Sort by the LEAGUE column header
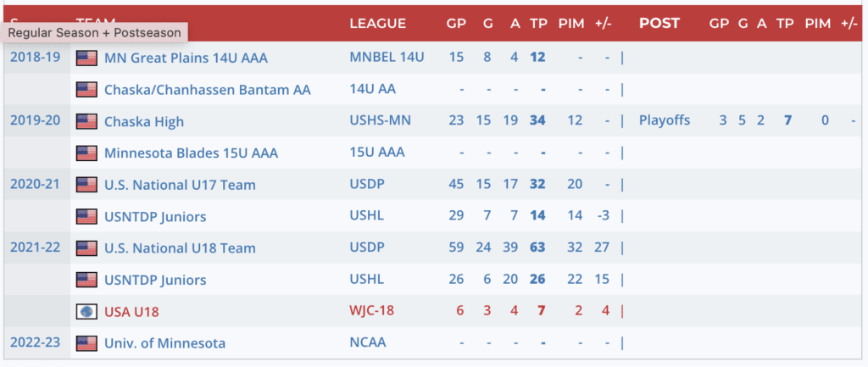This screenshot has height=367, width=868. [x=377, y=23]
